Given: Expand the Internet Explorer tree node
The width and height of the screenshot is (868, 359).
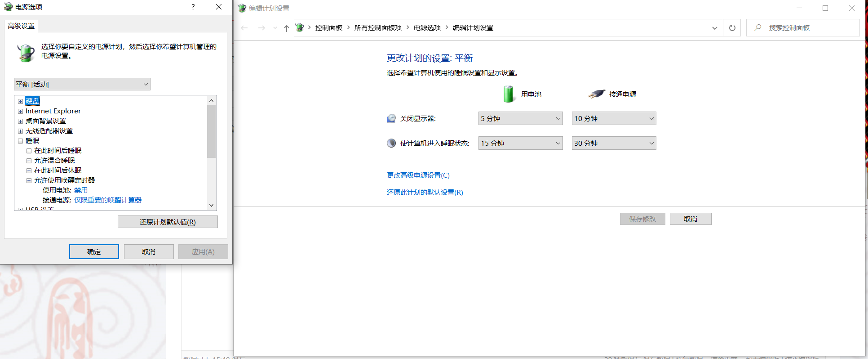Looking at the screenshot, I should pos(20,111).
